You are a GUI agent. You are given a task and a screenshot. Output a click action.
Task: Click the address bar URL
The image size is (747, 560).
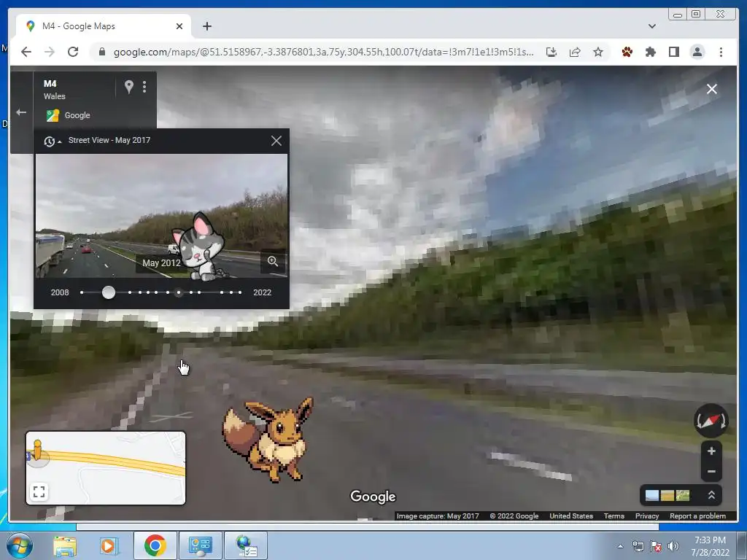pos(323,52)
